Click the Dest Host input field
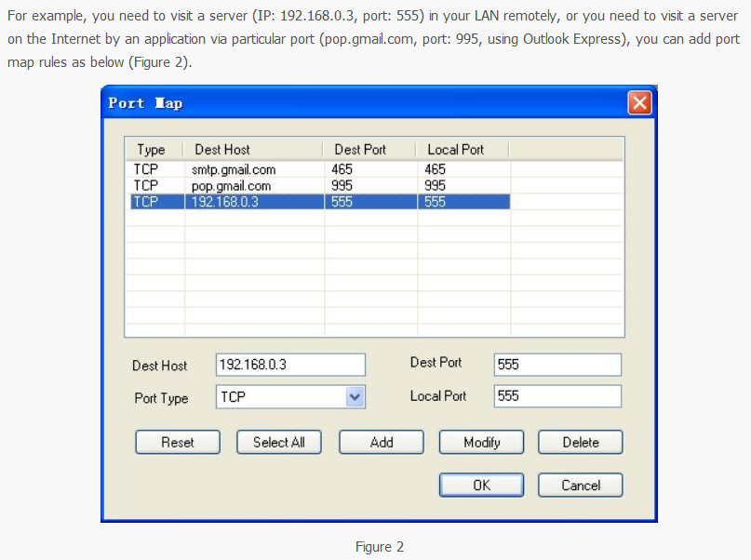Viewport: 751px width, 560px height. coord(290,365)
